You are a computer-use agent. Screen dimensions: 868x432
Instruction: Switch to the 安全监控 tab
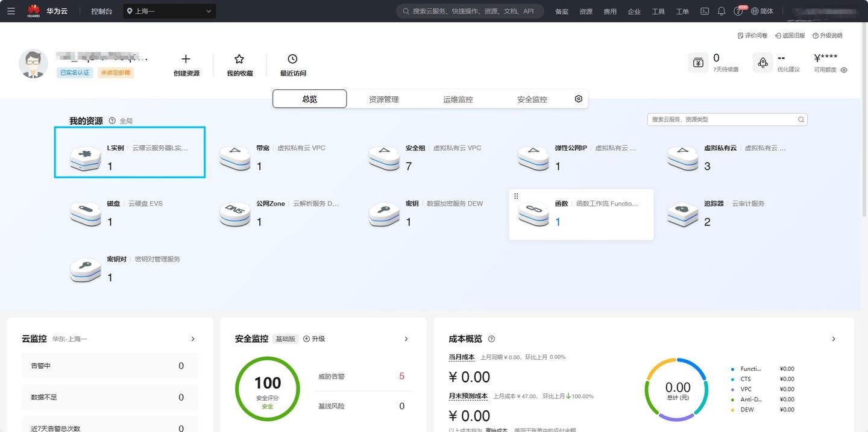(532, 99)
